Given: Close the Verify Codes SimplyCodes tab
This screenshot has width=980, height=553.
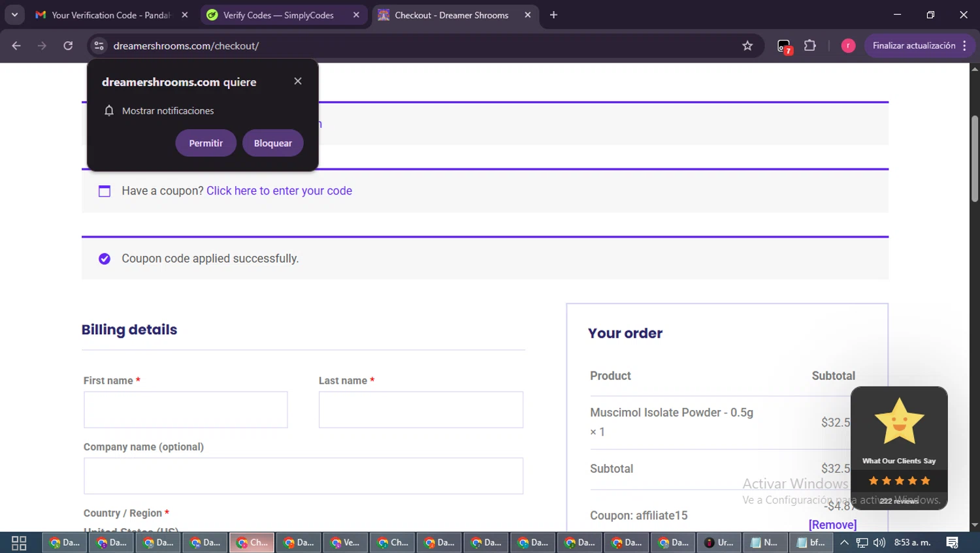Looking at the screenshot, I should 356,15.
